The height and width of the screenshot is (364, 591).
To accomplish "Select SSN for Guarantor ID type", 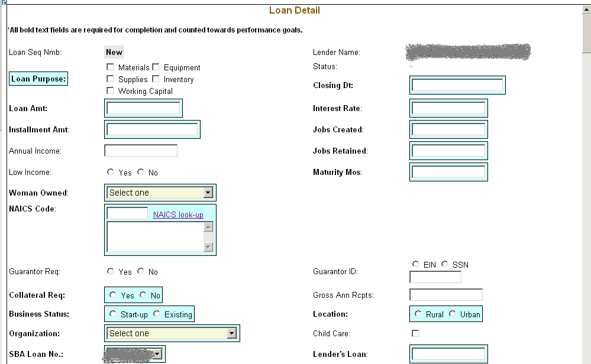I will pos(445,264).
